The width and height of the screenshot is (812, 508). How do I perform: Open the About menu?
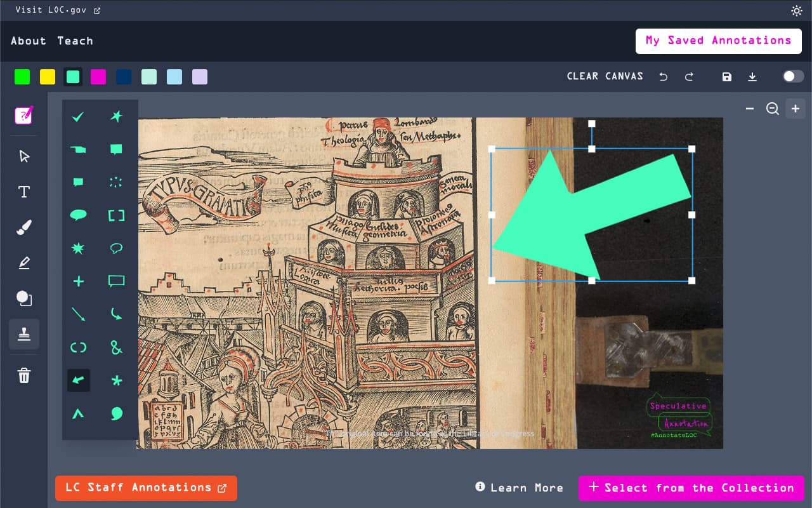click(28, 41)
